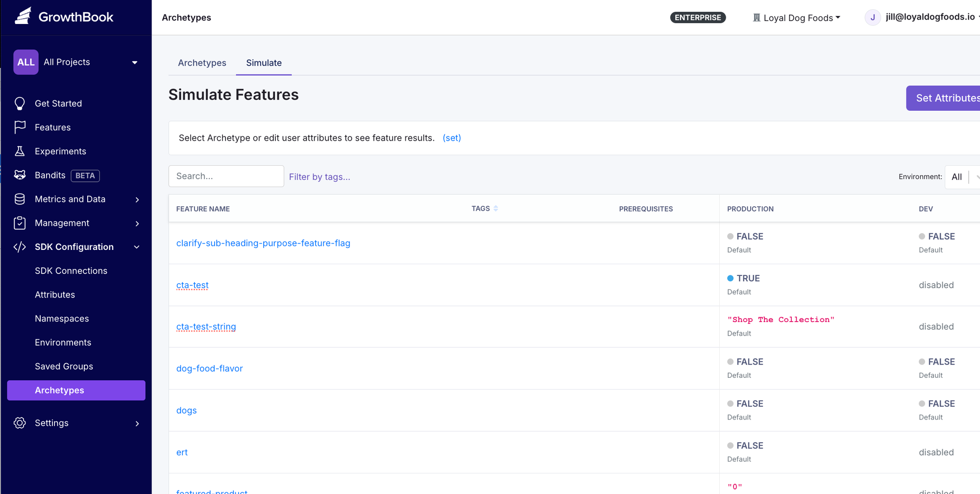Click the DEV disabled status for cta-test
Image resolution: width=980 pixels, height=494 pixels.
click(936, 285)
